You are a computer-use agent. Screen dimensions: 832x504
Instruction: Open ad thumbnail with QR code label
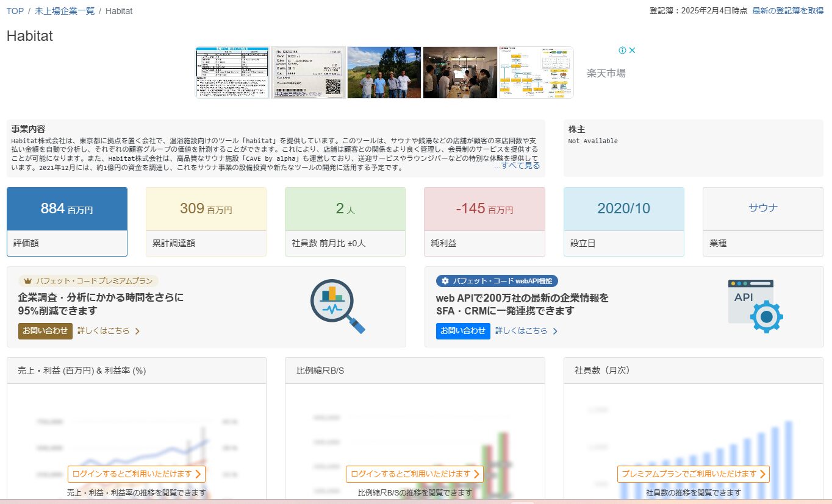click(x=308, y=73)
